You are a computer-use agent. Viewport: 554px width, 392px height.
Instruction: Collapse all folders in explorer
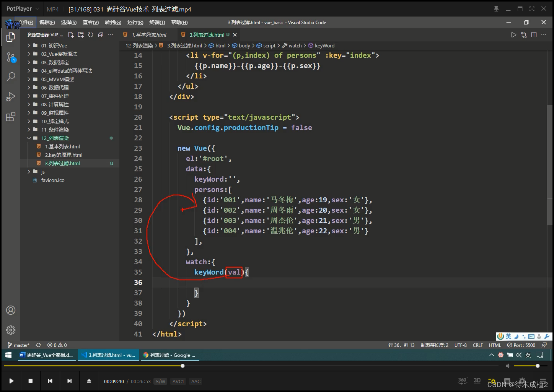(101, 35)
